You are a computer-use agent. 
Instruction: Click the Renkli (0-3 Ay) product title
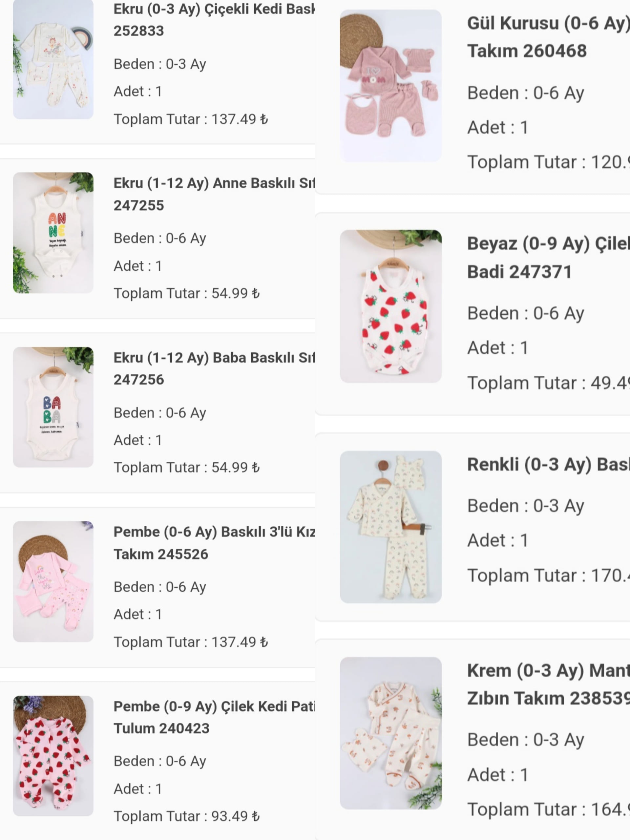click(x=548, y=464)
